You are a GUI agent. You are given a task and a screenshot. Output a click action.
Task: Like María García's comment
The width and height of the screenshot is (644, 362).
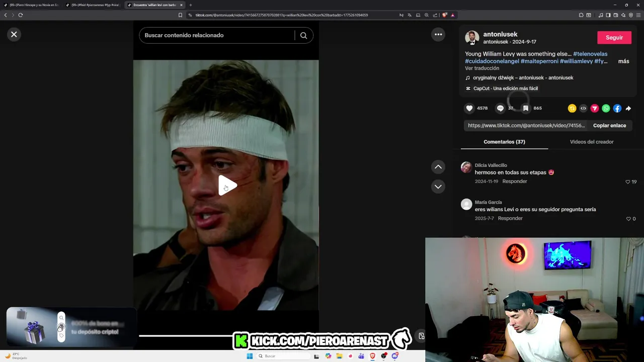click(x=628, y=219)
